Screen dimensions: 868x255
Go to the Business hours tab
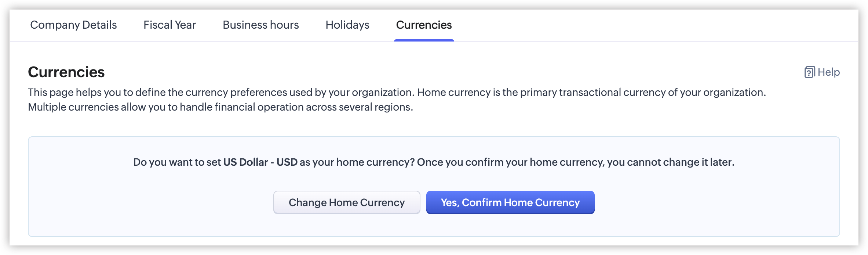click(x=260, y=25)
